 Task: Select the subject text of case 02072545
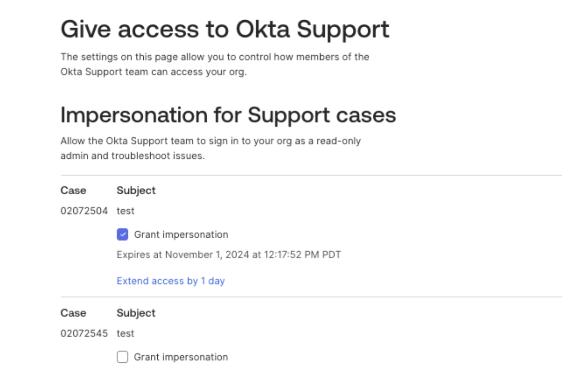(x=126, y=333)
